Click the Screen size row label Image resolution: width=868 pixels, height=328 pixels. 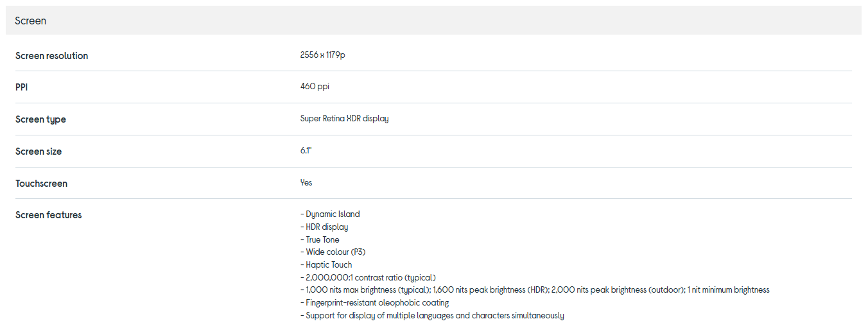[x=39, y=151]
